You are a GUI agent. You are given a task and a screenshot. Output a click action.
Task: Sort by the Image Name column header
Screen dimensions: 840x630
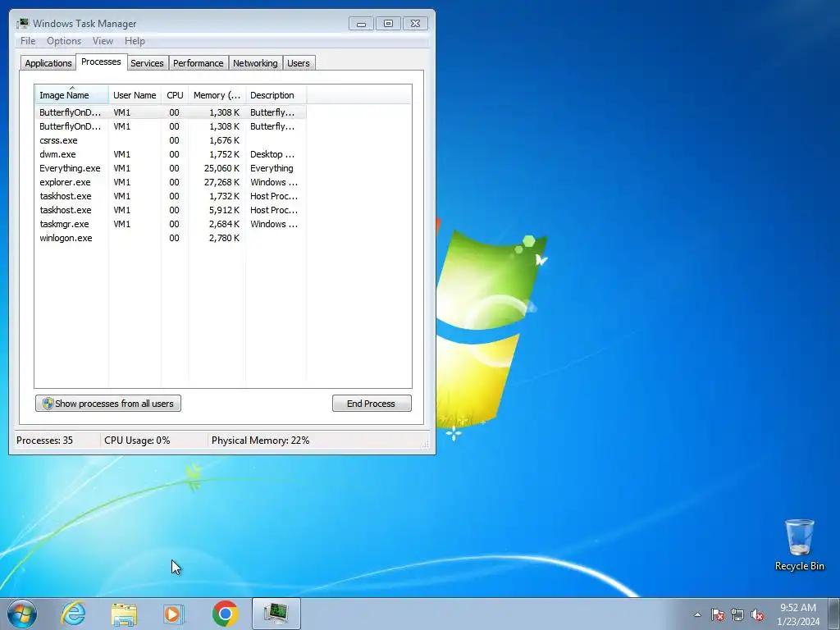[72, 95]
